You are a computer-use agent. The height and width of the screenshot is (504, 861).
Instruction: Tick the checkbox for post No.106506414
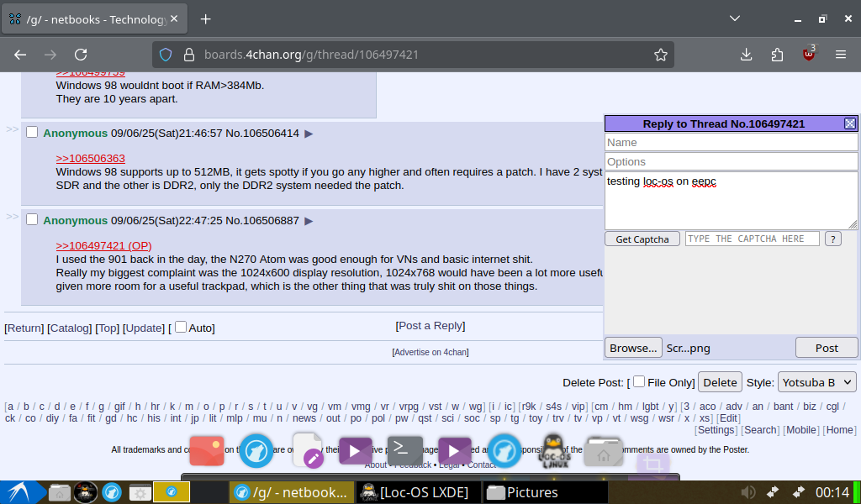pos(32,132)
